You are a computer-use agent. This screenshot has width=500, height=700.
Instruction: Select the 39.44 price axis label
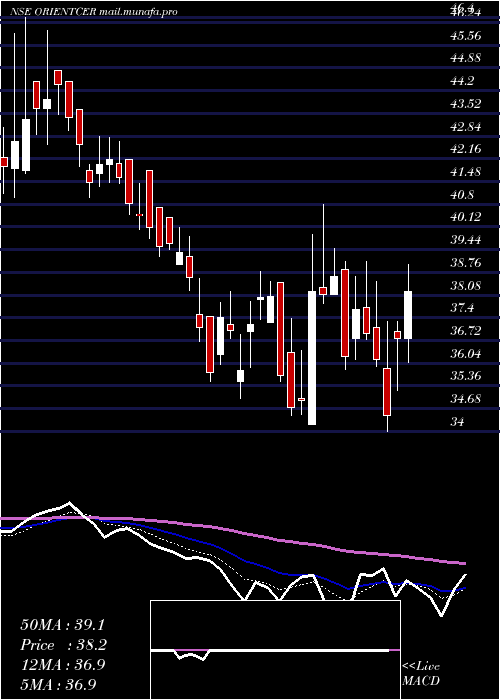466,240
